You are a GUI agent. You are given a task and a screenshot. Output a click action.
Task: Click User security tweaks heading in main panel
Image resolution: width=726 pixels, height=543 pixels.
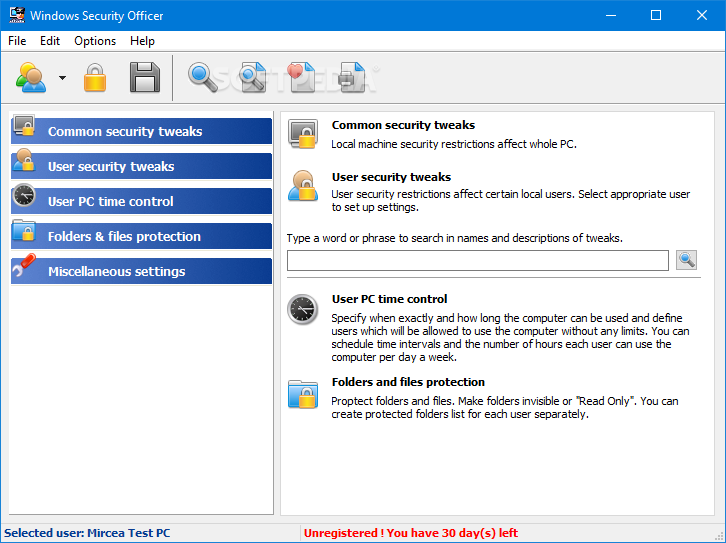391,177
